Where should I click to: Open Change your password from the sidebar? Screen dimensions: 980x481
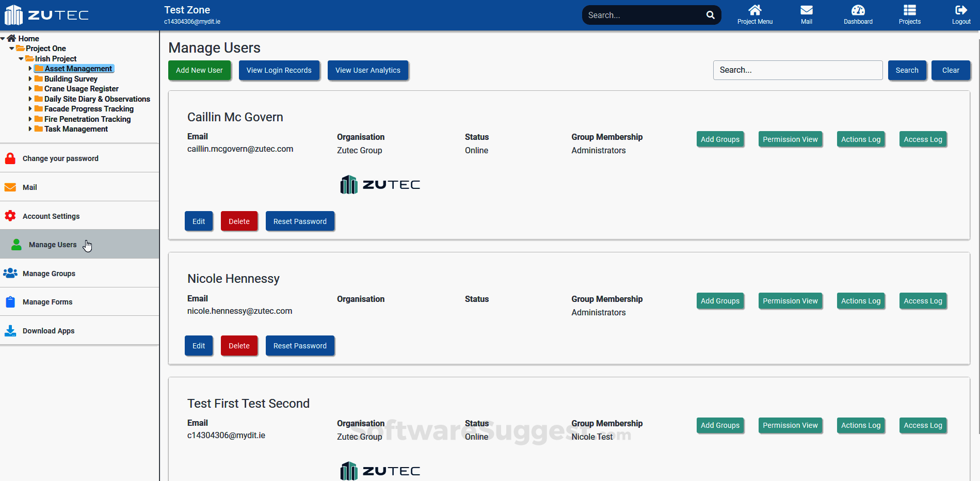click(x=60, y=158)
